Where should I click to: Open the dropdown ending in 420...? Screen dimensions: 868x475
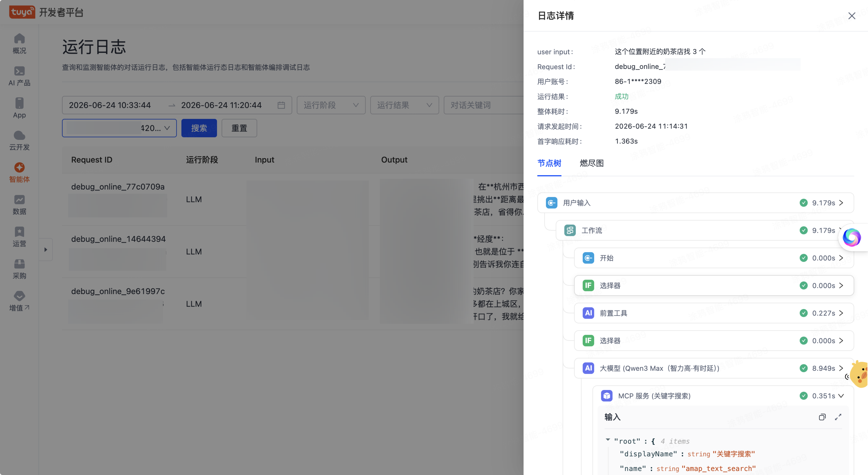click(119, 128)
